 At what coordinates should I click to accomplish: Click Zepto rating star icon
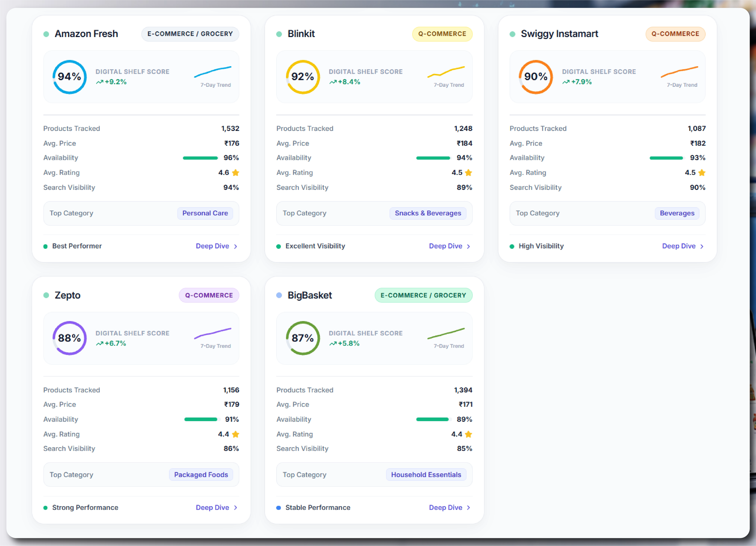(x=236, y=434)
